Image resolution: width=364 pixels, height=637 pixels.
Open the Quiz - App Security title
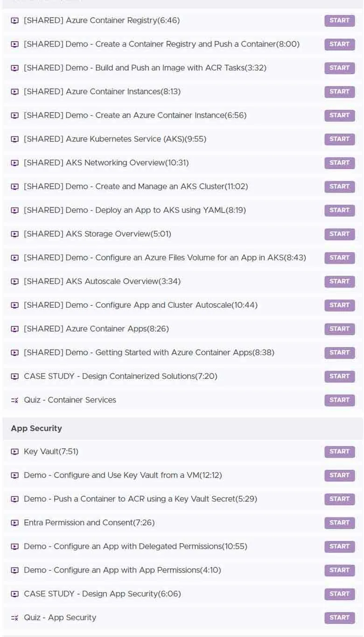[x=60, y=618]
